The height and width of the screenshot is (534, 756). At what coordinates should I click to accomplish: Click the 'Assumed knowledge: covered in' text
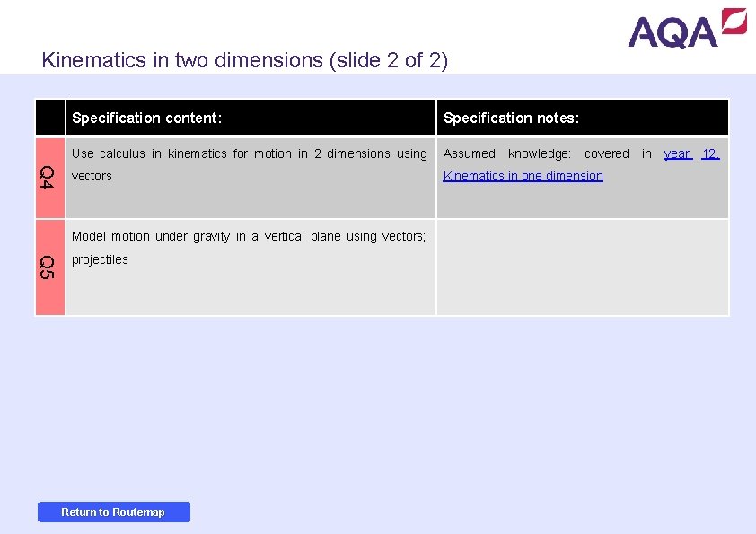pos(547,153)
